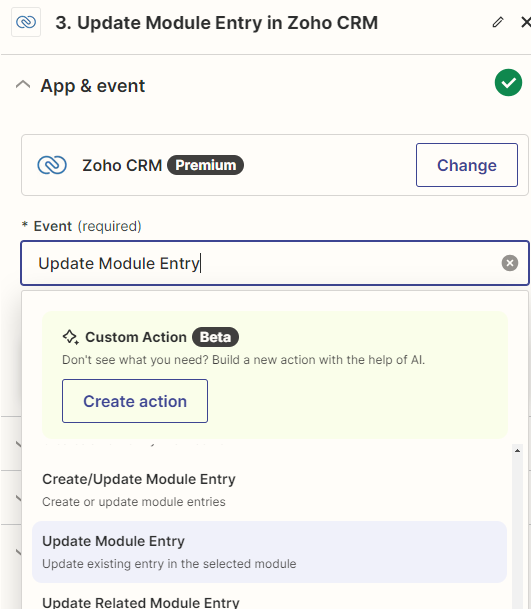
Task: Click the Create action button
Action: [135, 401]
